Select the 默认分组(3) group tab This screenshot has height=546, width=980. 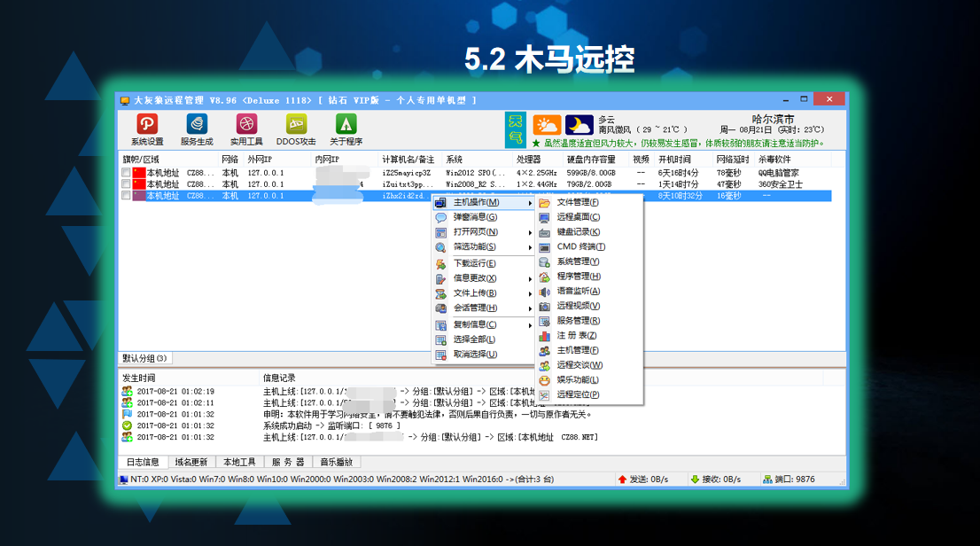pyautogui.click(x=144, y=358)
